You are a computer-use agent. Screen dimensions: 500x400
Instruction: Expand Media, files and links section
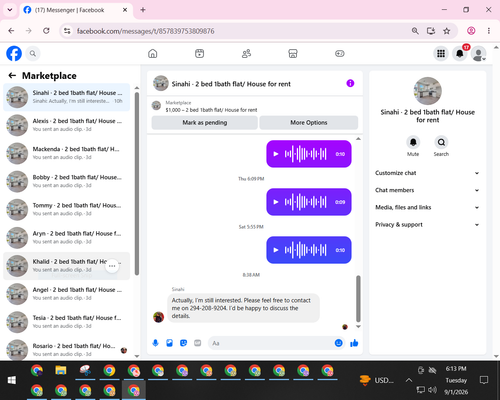click(x=427, y=207)
